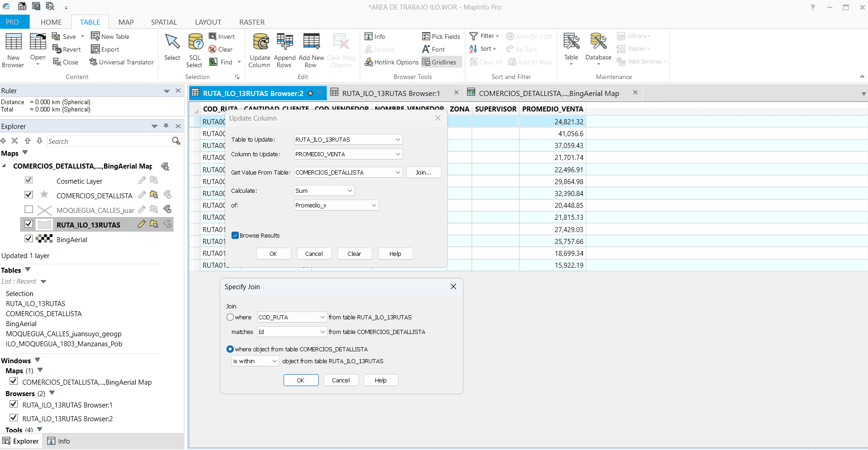Clear the selection in ribbon
The height and width of the screenshot is (450, 868).
coord(221,49)
